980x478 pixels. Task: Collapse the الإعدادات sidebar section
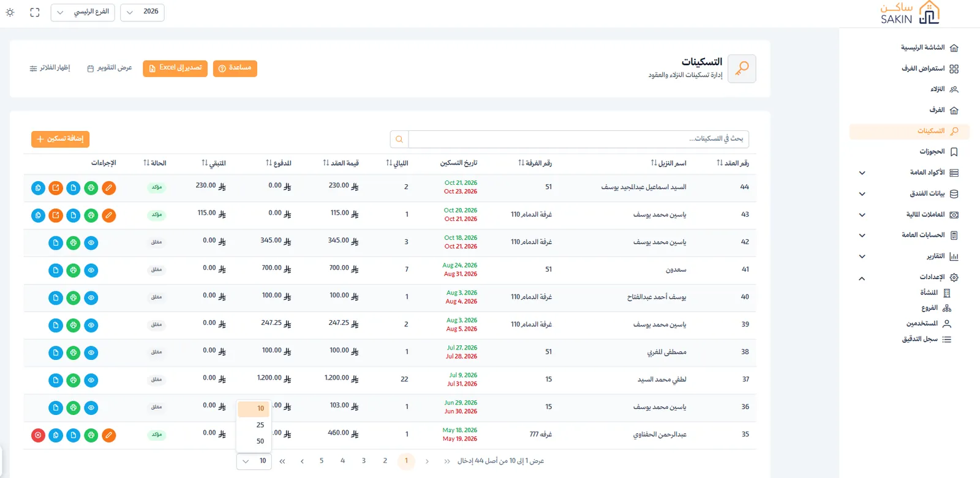(910, 277)
